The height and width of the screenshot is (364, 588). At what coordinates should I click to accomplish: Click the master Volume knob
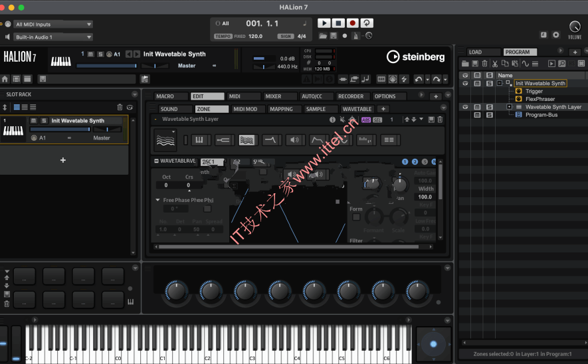tap(575, 27)
